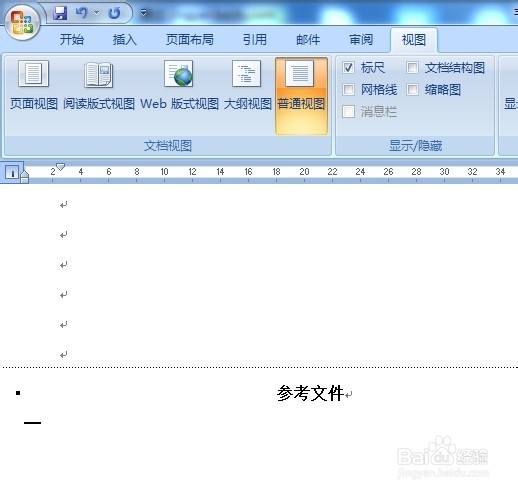
Task: Switch to the 开始 tab
Action: [72, 40]
